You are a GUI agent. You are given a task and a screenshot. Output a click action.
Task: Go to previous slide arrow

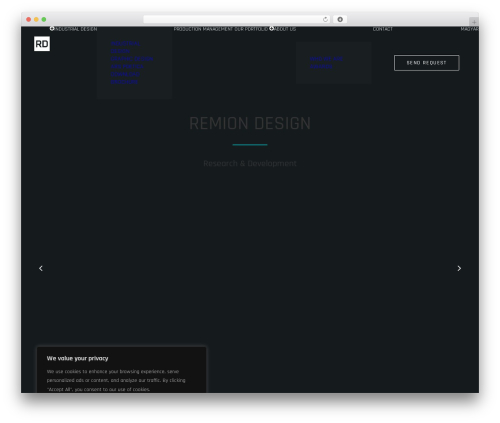(41, 268)
